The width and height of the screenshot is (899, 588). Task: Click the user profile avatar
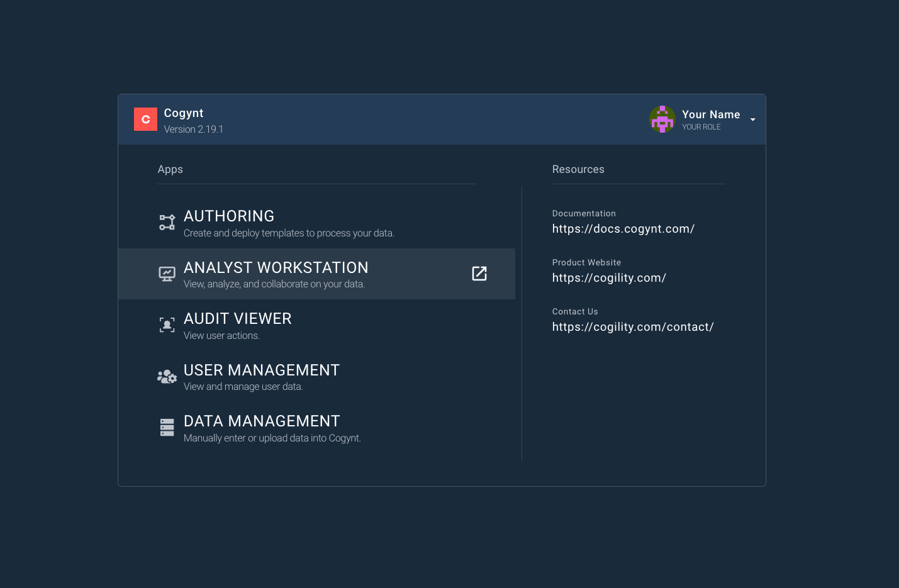point(662,119)
